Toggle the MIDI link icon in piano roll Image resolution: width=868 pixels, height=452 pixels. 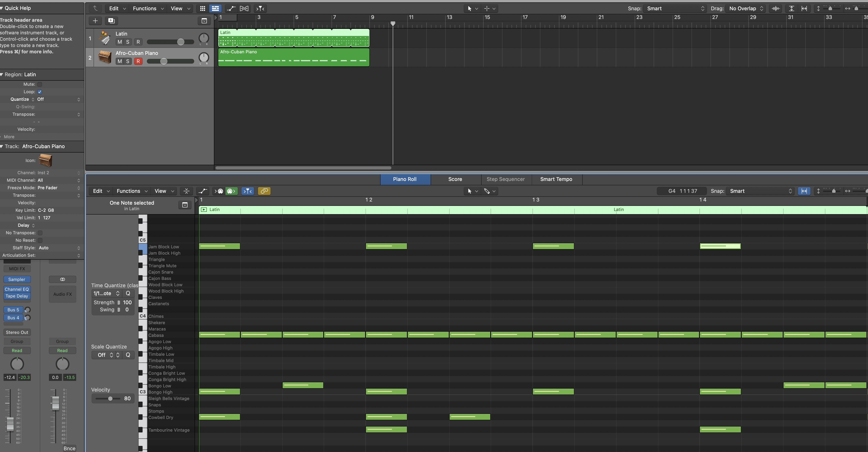264,191
